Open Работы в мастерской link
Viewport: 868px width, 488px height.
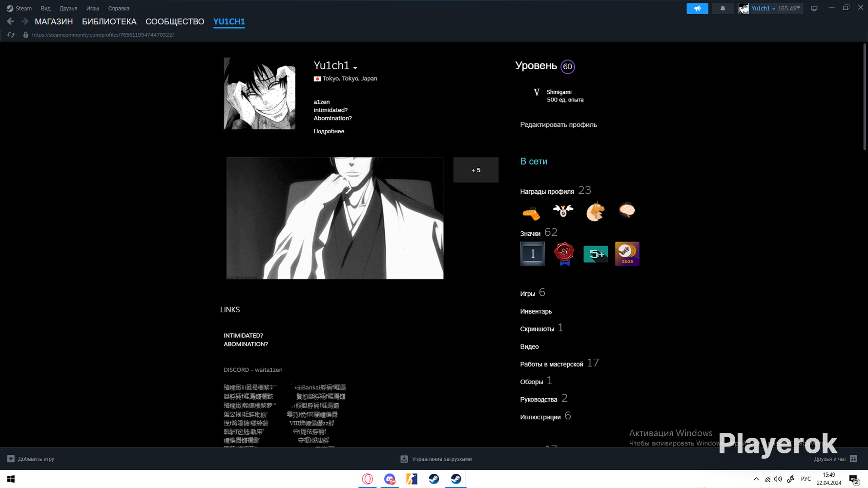(552, 364)
